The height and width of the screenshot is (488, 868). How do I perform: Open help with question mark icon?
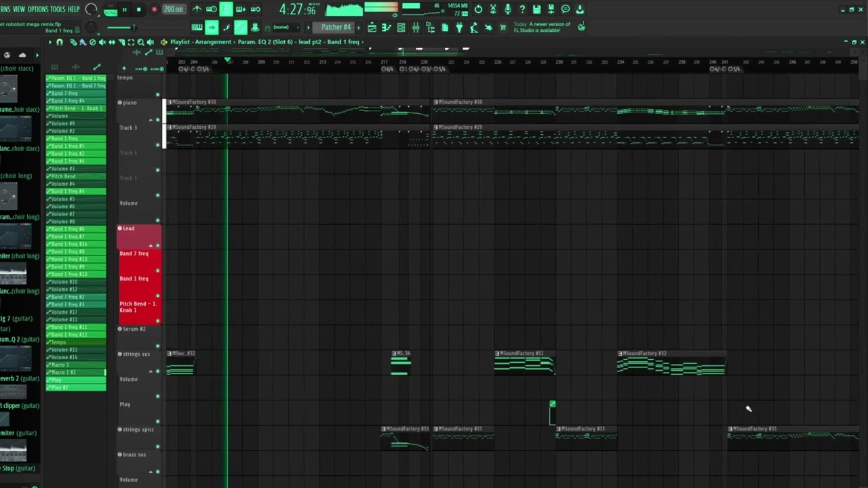(522, 9)
